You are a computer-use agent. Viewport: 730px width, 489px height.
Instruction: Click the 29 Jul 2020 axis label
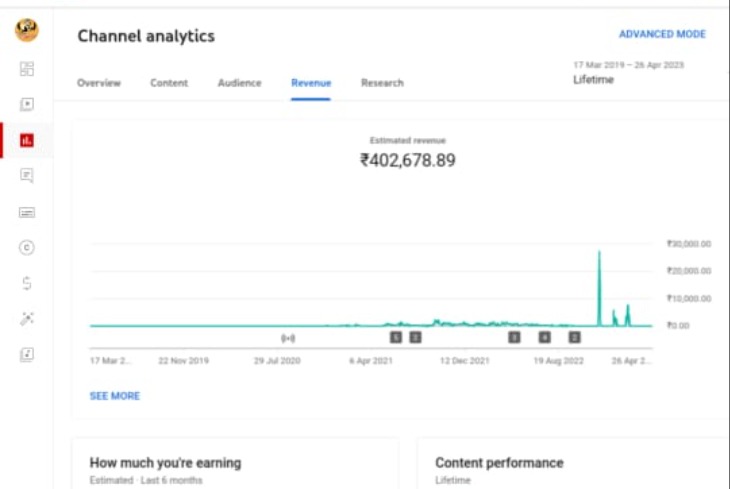pyautogui.click(x=277, y=361)
